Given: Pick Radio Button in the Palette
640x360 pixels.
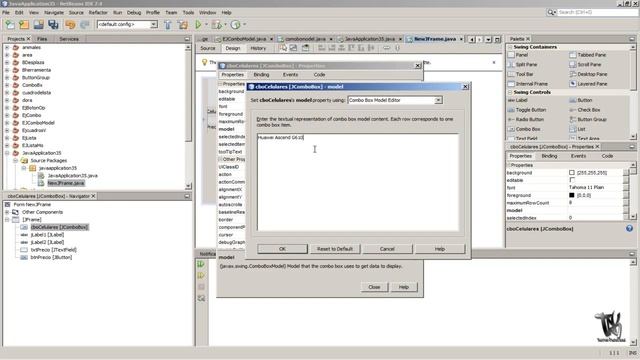Looking at the screenshot, I should (x=529, y=120).
